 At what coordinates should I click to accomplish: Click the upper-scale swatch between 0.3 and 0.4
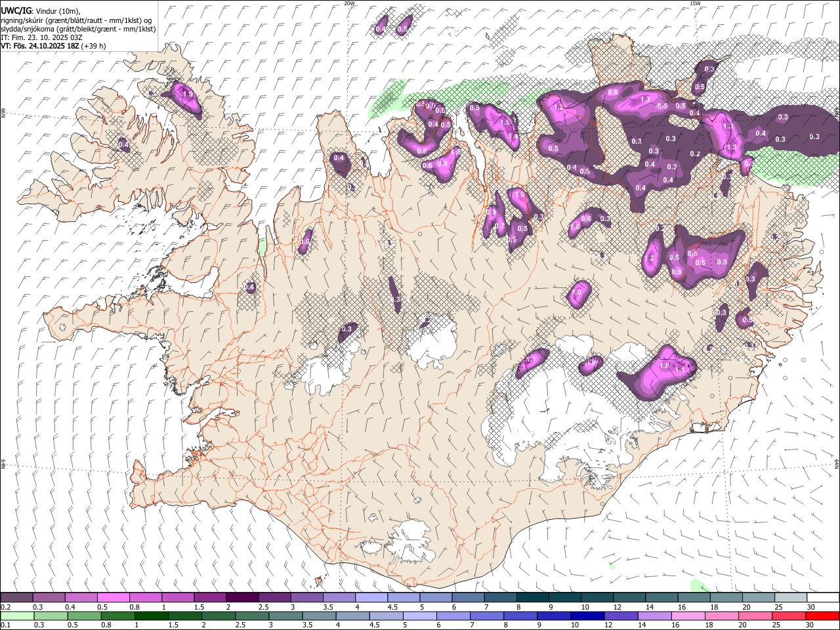[x=49, y=598]
